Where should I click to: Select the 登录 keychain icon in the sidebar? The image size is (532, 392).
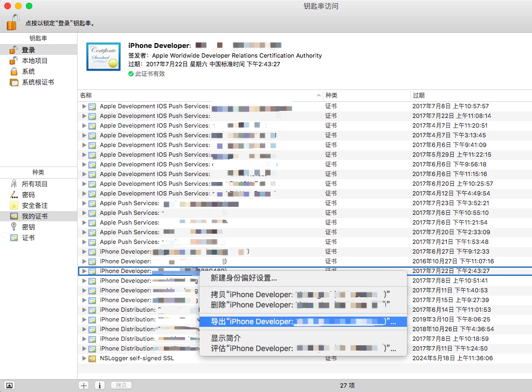click(x=13, y=50)
